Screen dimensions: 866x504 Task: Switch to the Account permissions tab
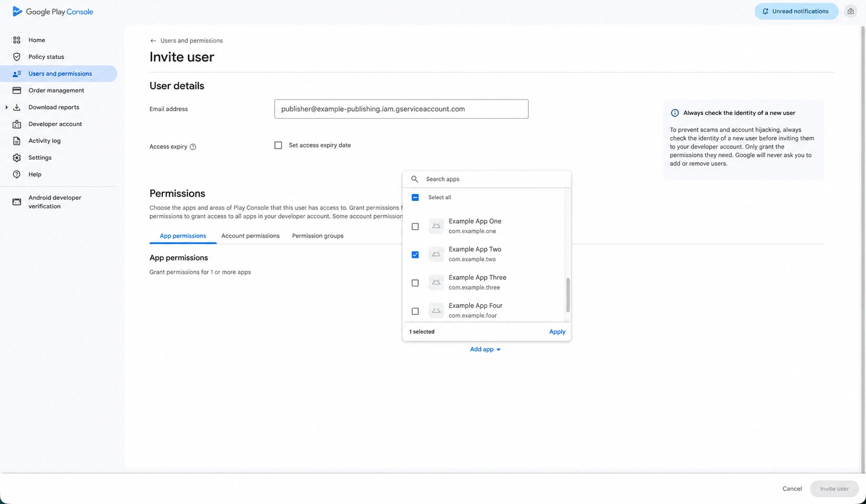(x=250, y=236)
